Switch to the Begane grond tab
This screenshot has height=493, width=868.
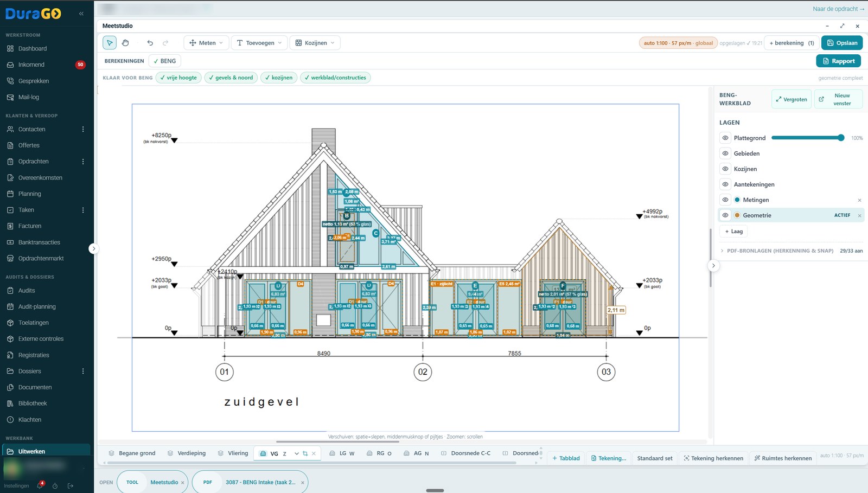132,453
